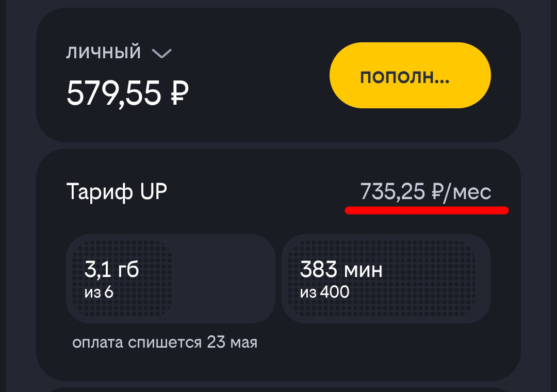Viewport: 557px width, 392px height.
Task: Tap the оплата спишется 23 мая note
Action: (x=165, y=342)
